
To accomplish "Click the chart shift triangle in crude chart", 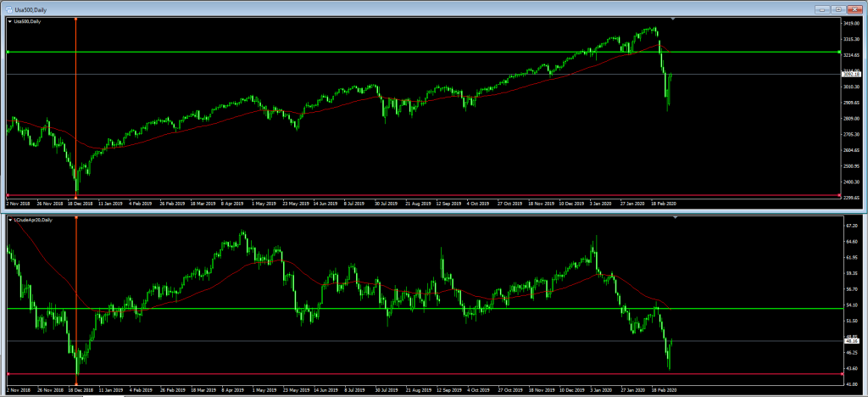I will click(674, 218).
